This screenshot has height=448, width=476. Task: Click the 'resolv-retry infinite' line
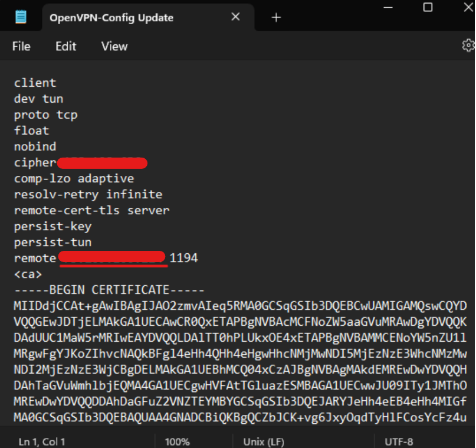[88, 194]
